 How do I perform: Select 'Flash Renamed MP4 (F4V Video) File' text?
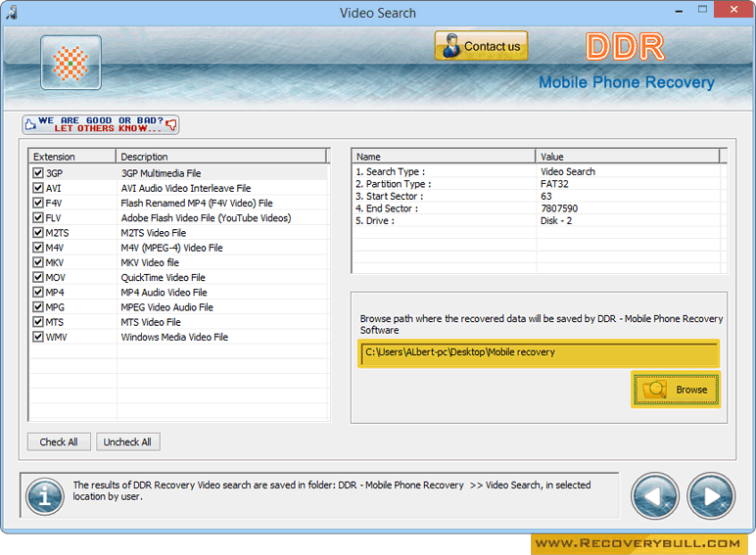[197, 204]
